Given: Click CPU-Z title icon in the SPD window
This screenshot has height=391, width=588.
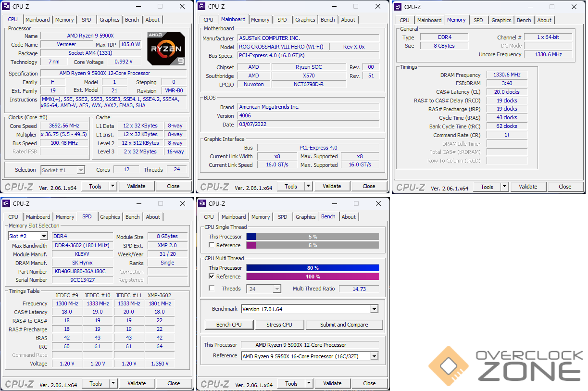Looking at the screenshot, I should (x=6, y=203).
